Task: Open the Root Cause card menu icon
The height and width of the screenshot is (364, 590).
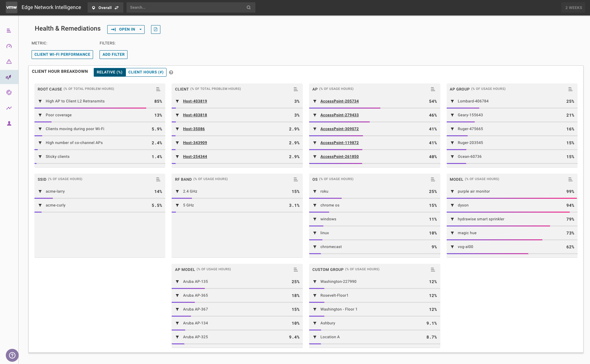Action: (x=158, y=89)
